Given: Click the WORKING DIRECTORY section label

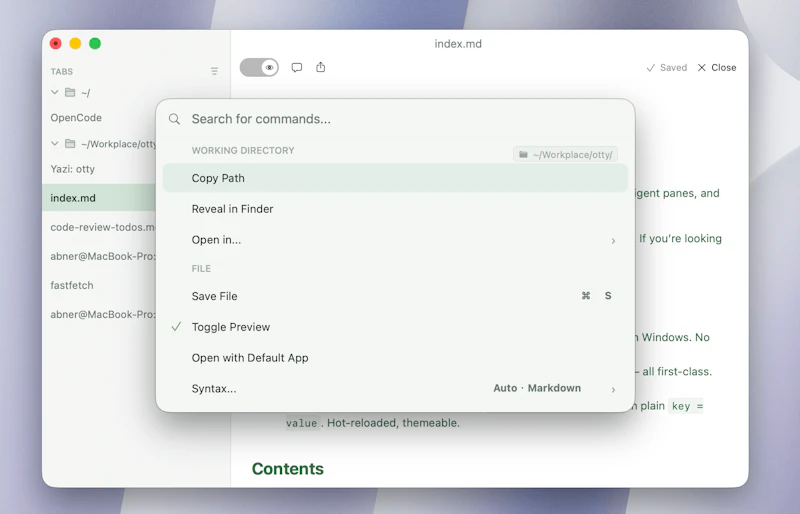Looking at the screenshot, I should [x=243, y=151].
